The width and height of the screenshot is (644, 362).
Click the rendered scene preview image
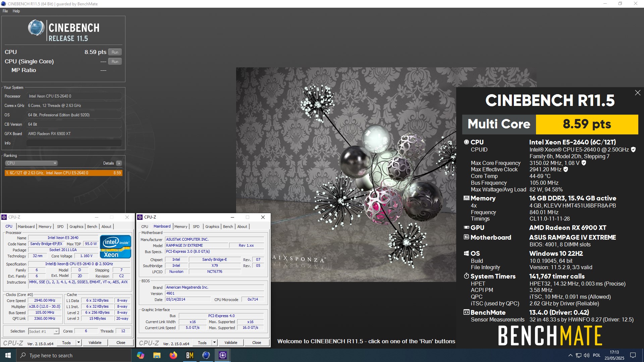[346, 174]
